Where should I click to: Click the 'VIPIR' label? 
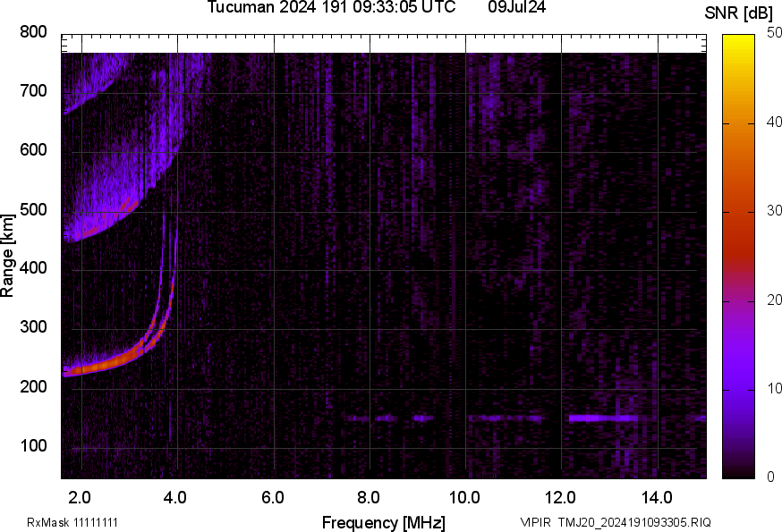[x=536, y=522]
